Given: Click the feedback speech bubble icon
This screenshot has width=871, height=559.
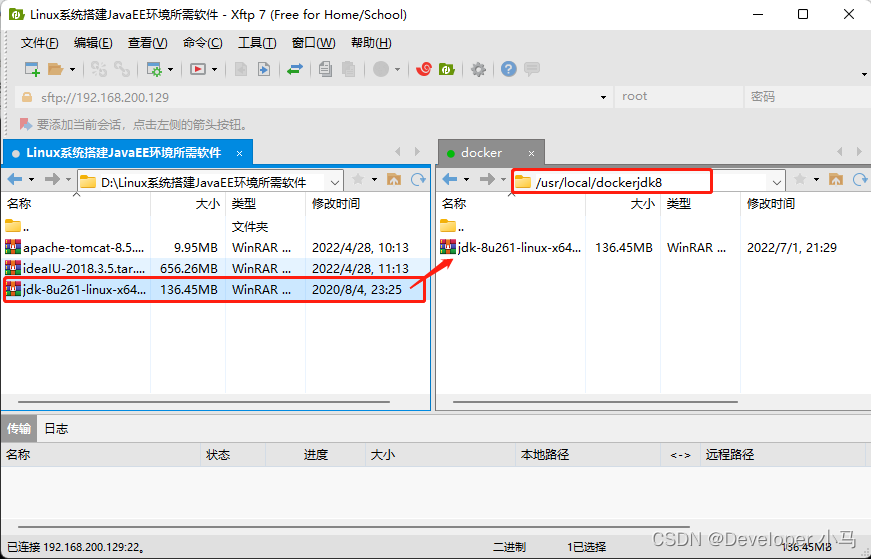Looking at the screenshot, I should 532,69.
